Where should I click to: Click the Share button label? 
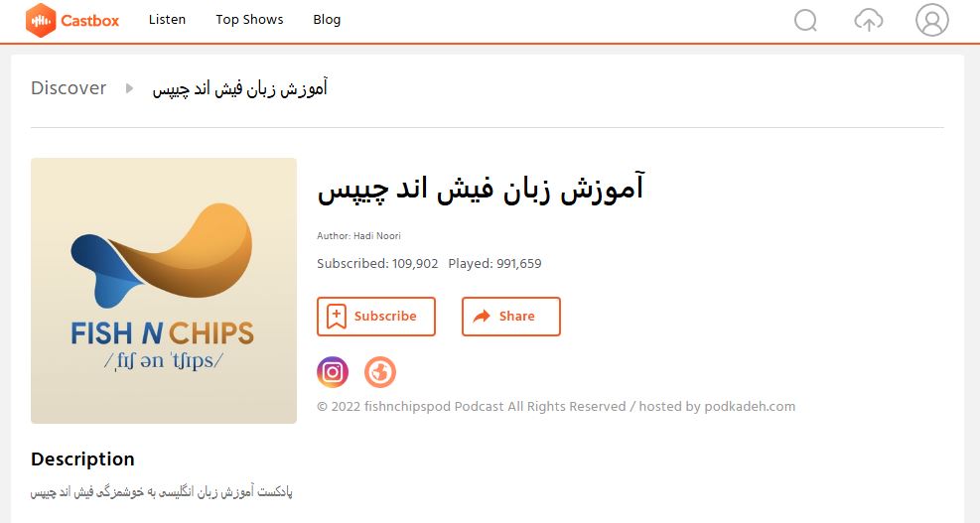coord(517,317)
